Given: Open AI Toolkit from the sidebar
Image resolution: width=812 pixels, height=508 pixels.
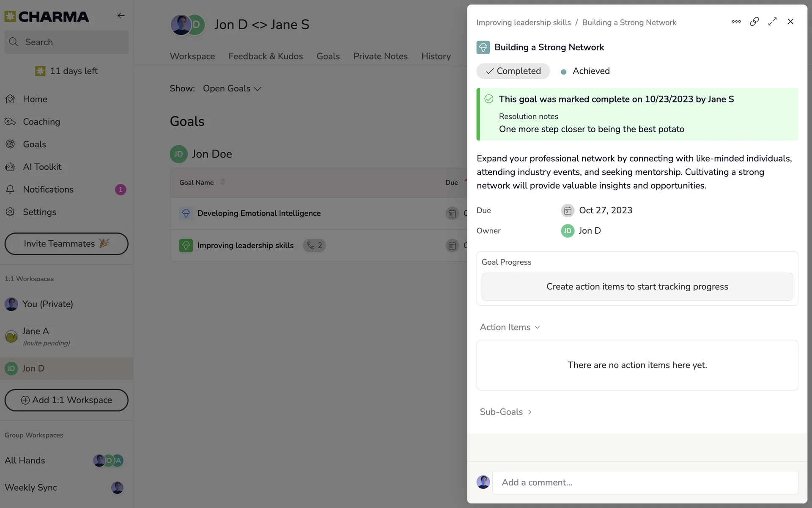Looking at the screenshot, I should pos(42,167).
